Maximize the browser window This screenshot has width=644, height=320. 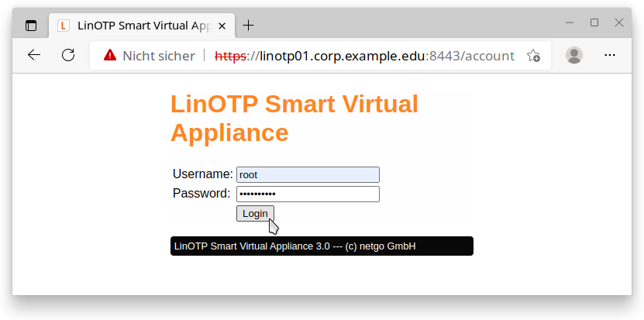(x=594, y=22)
